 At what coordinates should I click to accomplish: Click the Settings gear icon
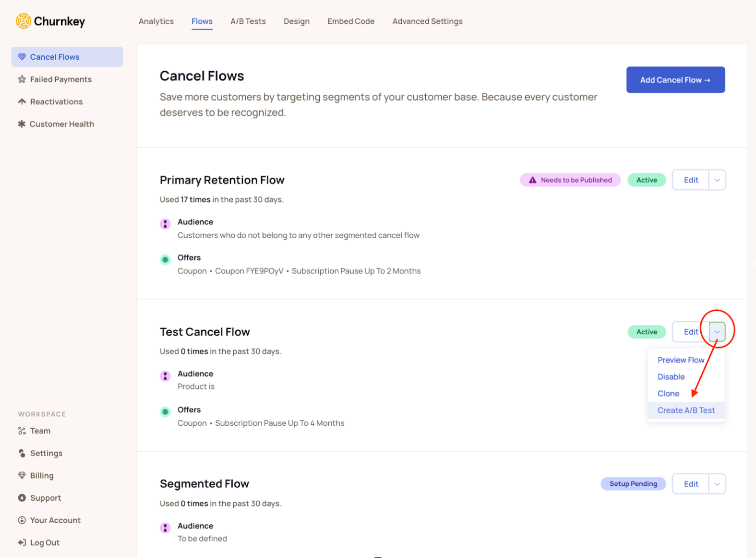pos(22,453)
